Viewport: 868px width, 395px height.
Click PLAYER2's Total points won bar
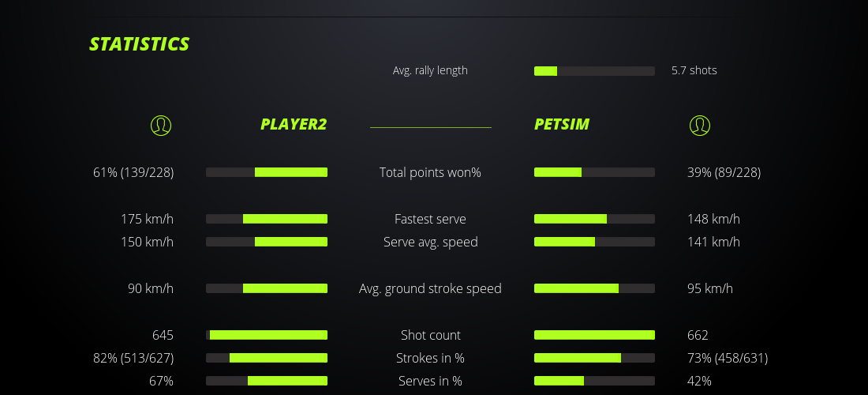point(267,172)
